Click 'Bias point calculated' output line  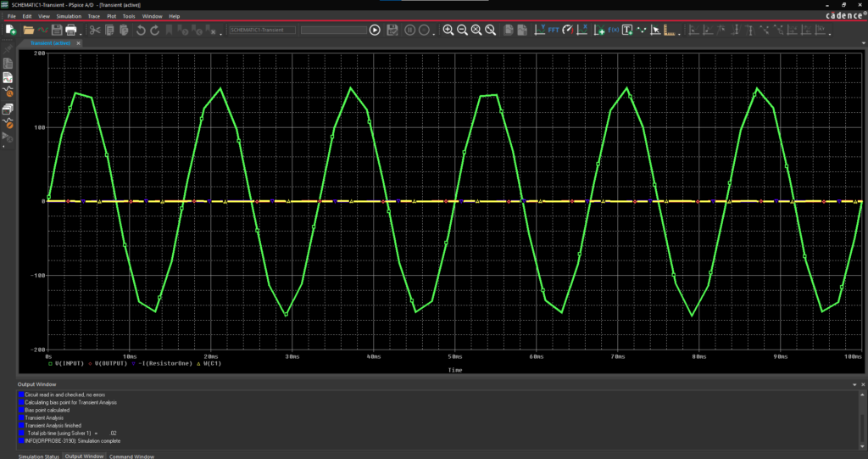47,411
